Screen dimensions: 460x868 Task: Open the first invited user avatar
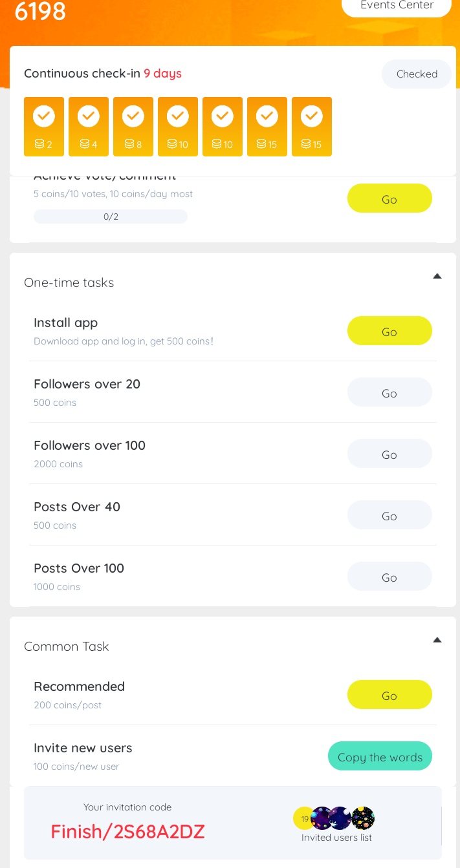click(323, 818)
